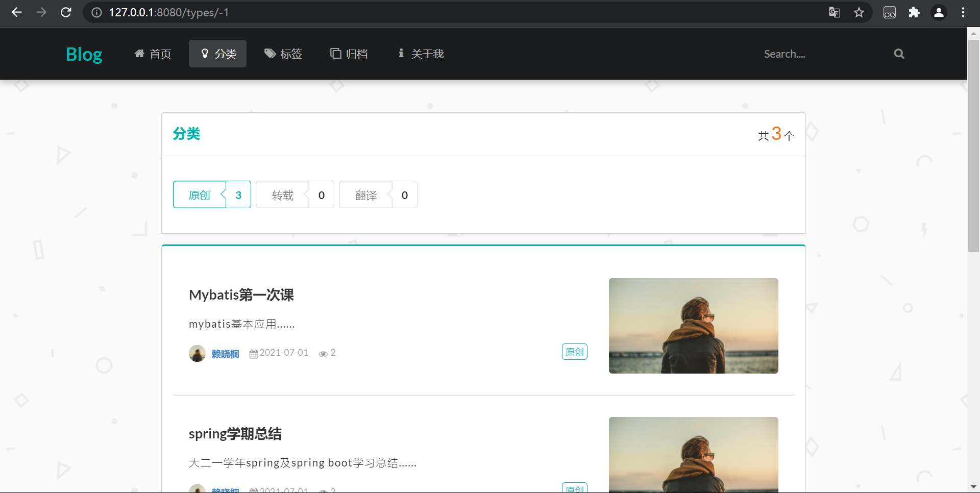Click the 原创 tag on Mybatis post

click(575, 352)
